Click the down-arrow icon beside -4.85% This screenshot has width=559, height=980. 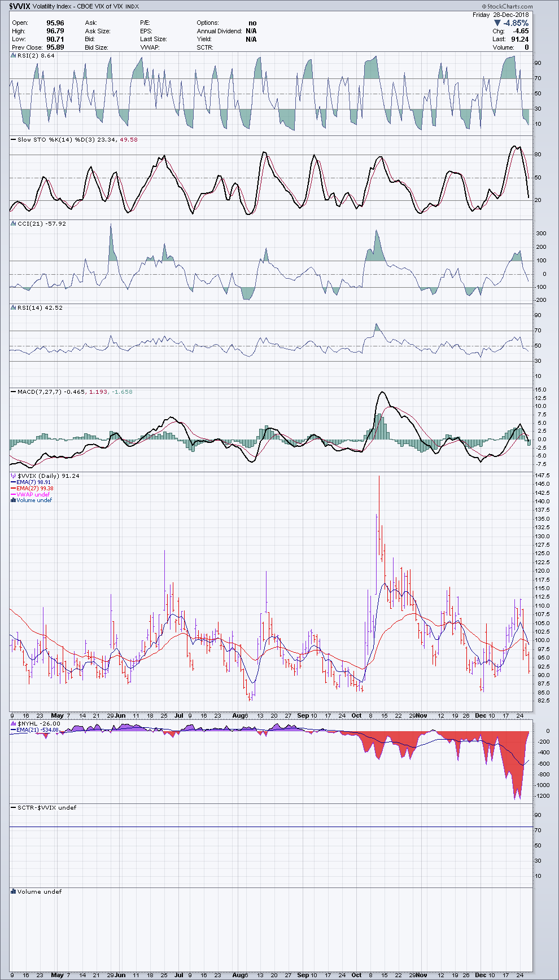[x=497, y=23]
